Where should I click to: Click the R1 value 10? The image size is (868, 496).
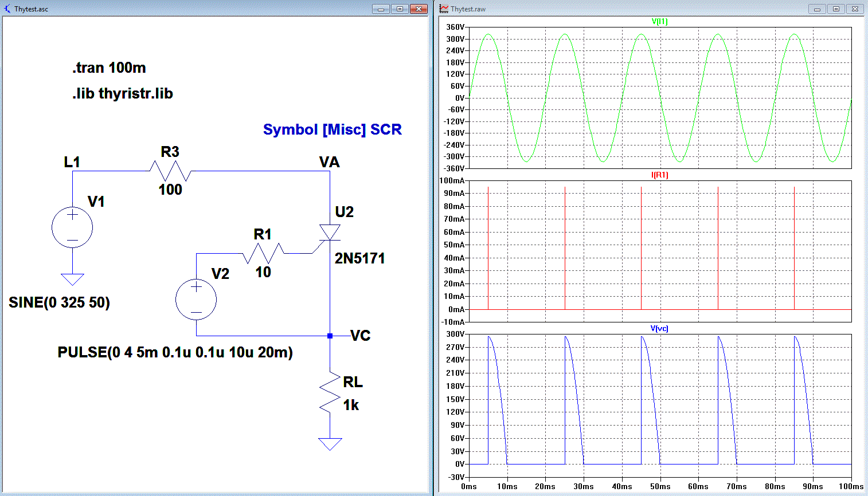pyautogui.click(x=263, y=272)
